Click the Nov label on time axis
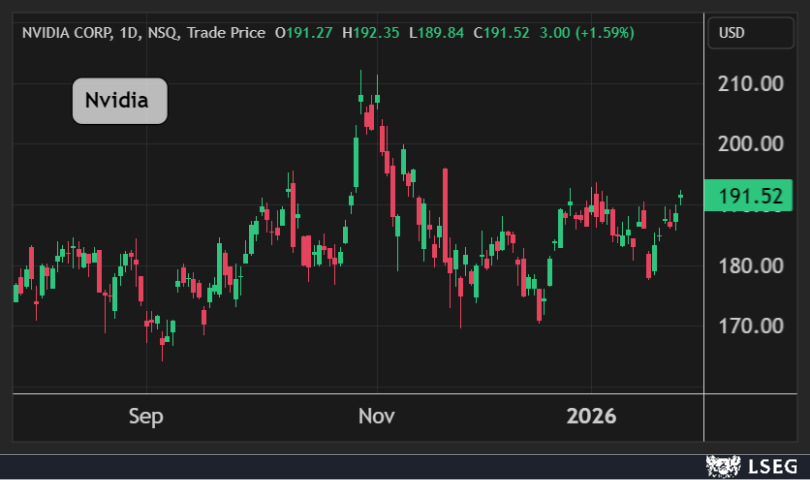 click(x=376, y=416)
